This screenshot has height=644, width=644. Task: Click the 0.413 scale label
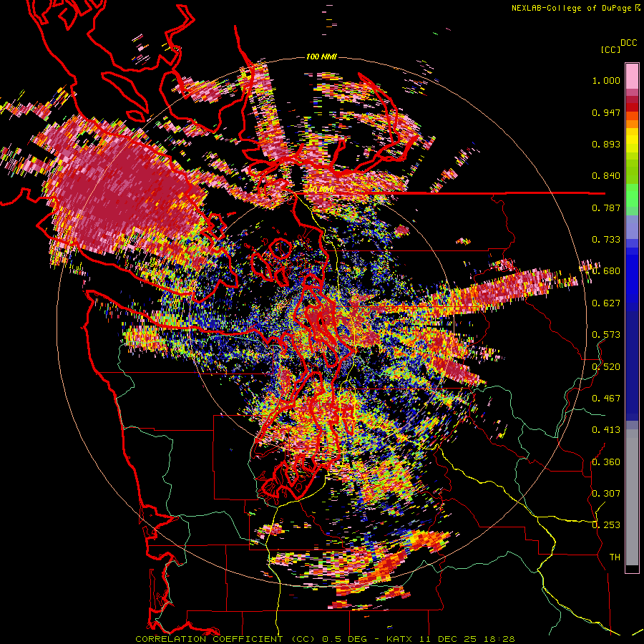click(606, 430)
